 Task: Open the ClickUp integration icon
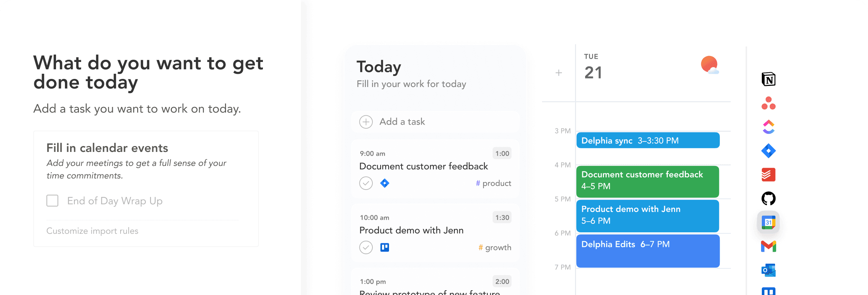pos(768,127)
